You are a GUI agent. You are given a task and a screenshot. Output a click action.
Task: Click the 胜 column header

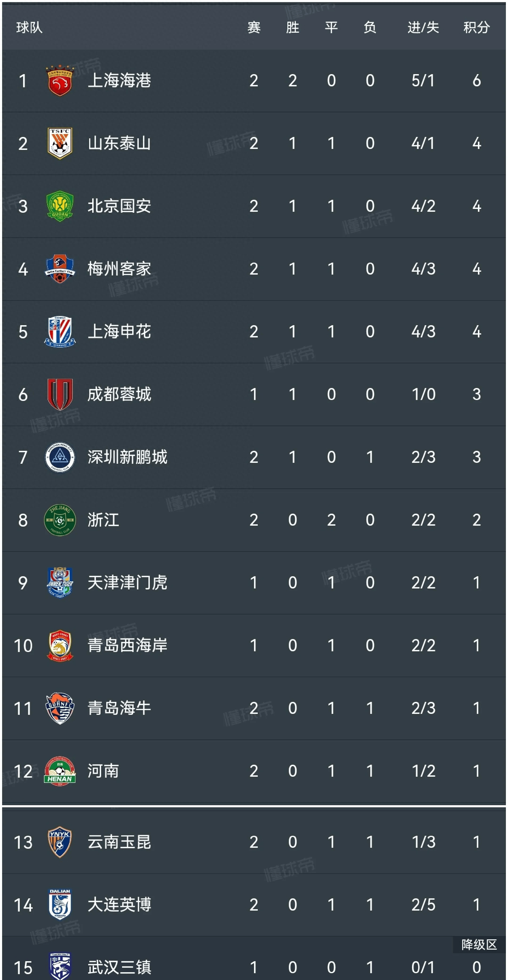292,27
